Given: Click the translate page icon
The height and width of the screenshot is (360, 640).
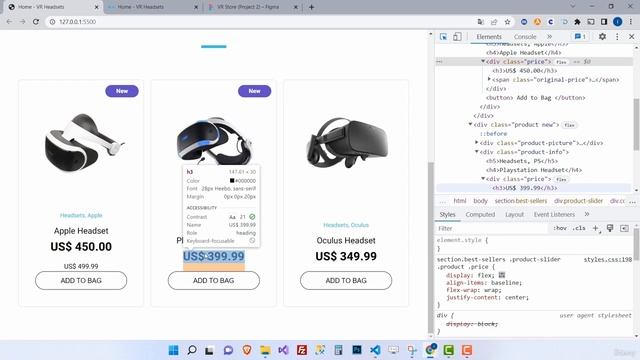Looking at the screenshot, I should pyautogui.click(x=480, y=22).
